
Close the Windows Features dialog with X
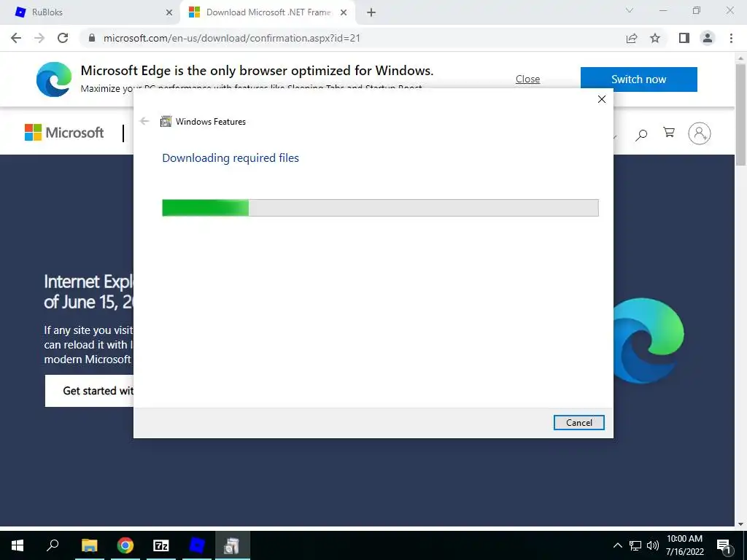(x=602, y=99)
